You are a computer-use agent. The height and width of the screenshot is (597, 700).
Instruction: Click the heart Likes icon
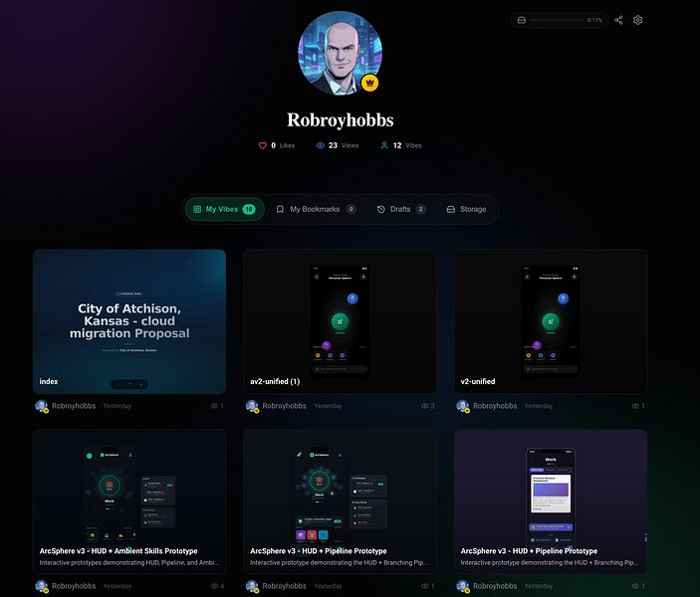(x=263, y=145)
